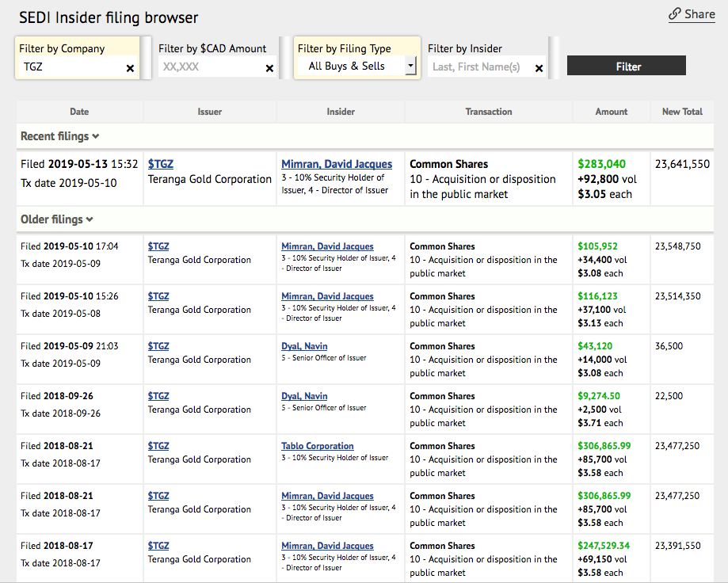Open $TGZ link in the recent filing
728x583 pixels.
(x=161, y=164)
